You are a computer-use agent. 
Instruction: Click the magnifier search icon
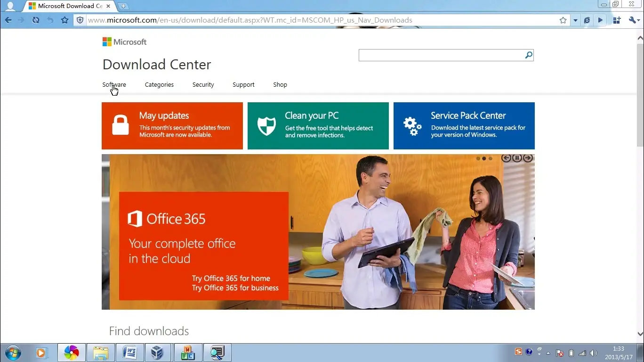[529, 55]
